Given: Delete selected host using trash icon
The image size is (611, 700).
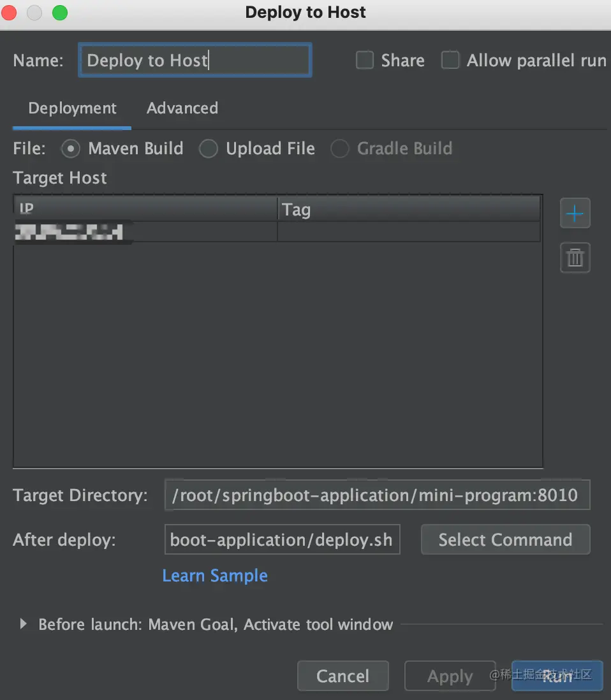Looking at the screenshot, I should point(575,258).
